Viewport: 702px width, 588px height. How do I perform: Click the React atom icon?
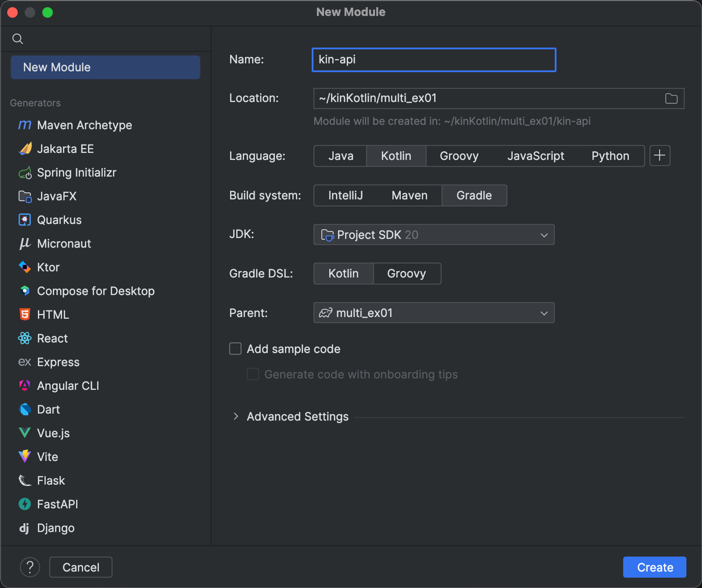(25, 338)
